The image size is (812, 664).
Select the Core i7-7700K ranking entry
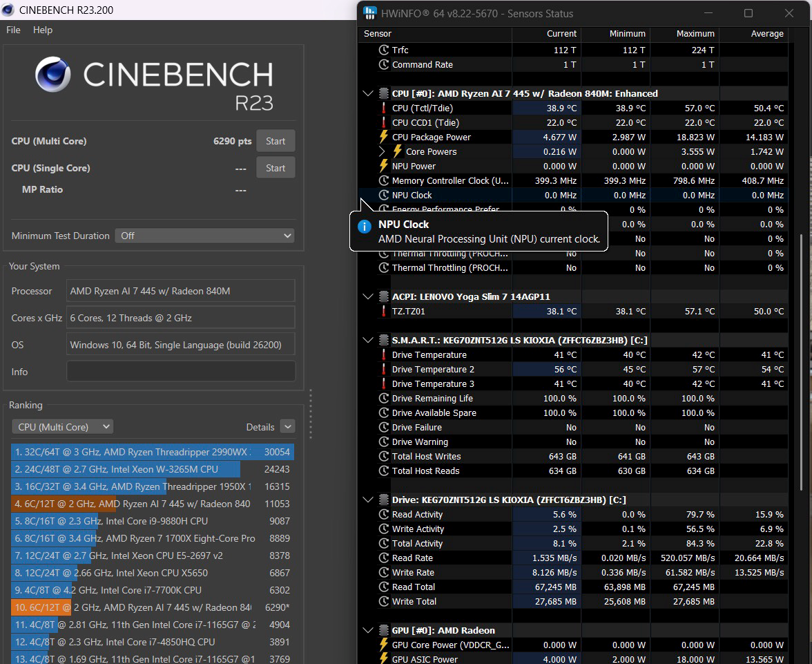coord(152,590)
